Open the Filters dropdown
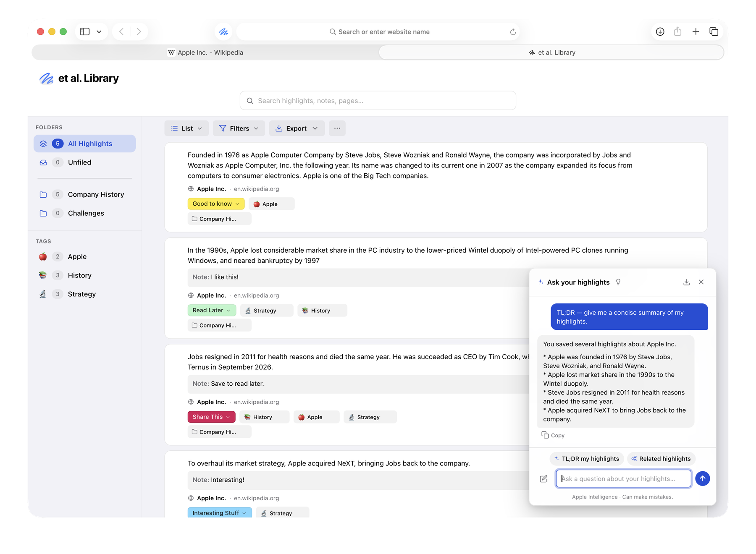This screenshot has width=756, height=554. click(x=239, y=128)
